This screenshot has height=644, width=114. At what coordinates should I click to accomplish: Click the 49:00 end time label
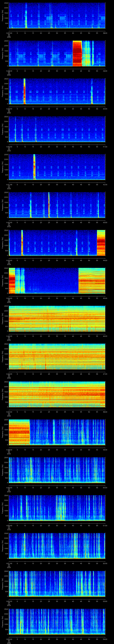pos(105,450)
